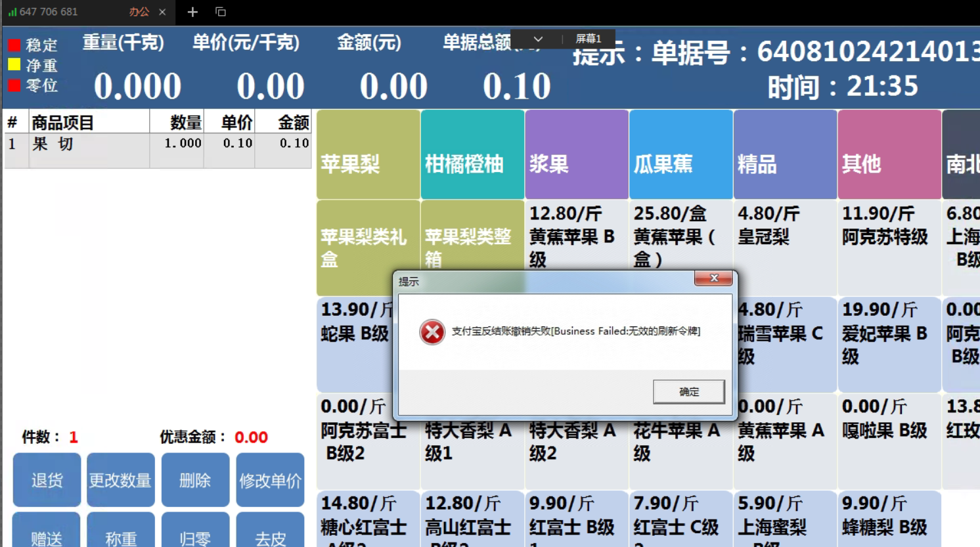
Task: Select the 其他 category tab
Action: click(889, 154)
